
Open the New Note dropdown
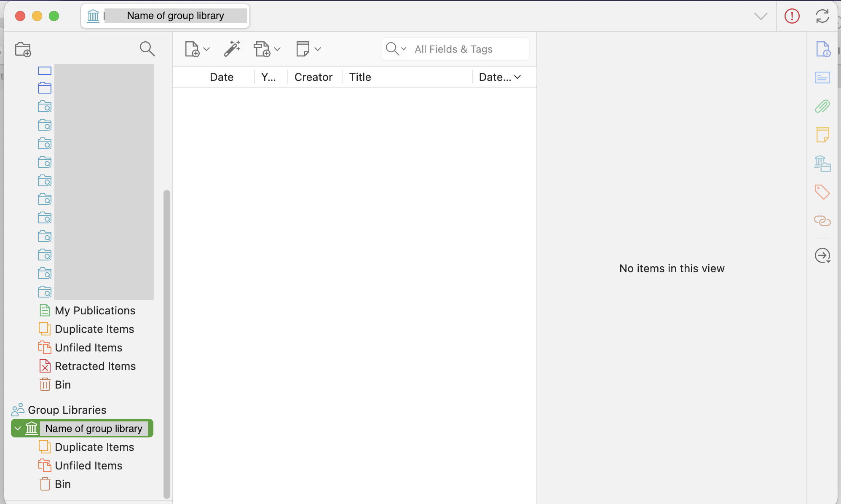click(x=308, y=49)
